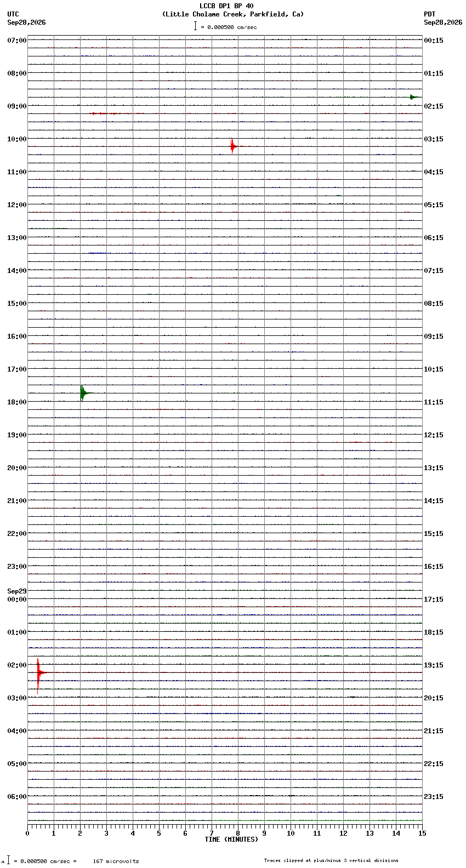Click the 'UTC' label at top left
The width and height of the screenshot is (466, 868).
(13, 14)
